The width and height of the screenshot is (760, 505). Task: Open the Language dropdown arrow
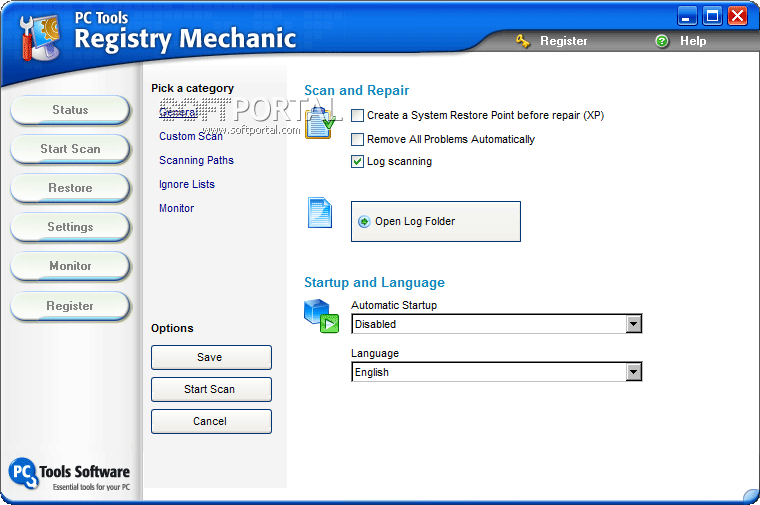coord(633,372)
